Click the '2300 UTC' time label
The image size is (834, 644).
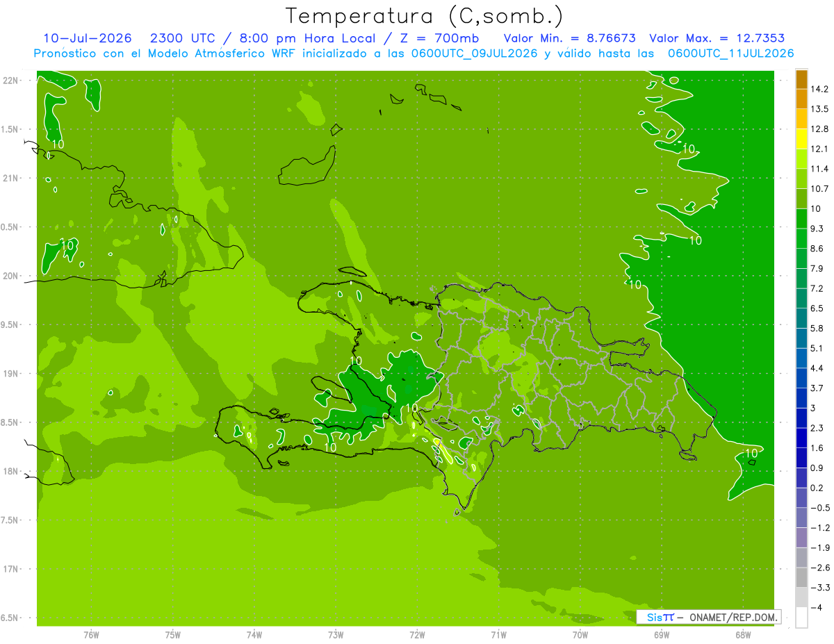click(x=181, y=38)
